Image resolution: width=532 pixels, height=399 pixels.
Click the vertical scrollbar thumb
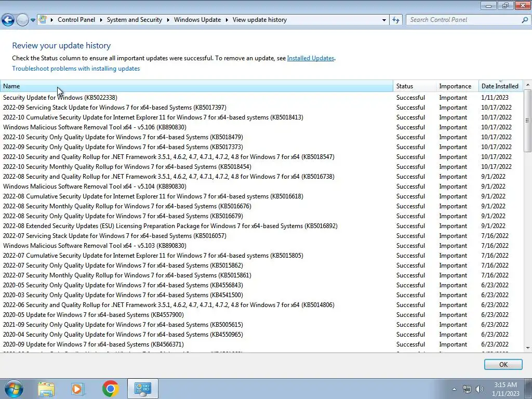[528, 120]
